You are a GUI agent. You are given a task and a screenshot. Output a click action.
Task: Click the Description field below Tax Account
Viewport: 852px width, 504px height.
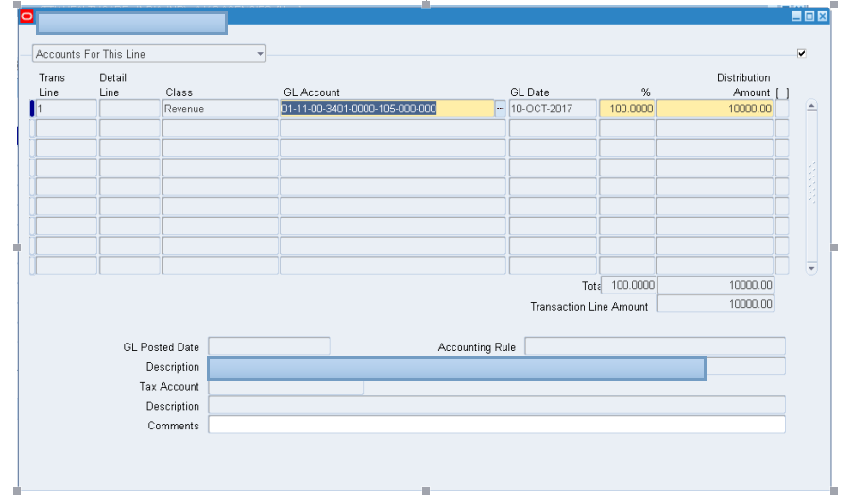[497, 405]
